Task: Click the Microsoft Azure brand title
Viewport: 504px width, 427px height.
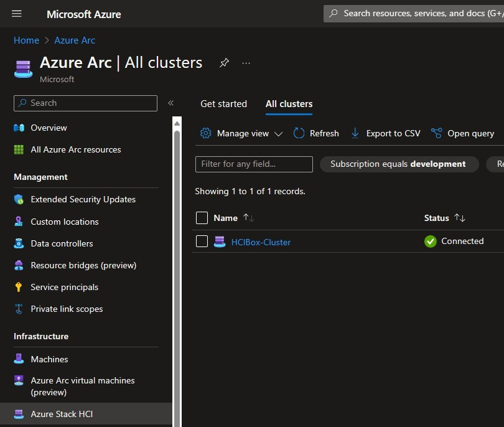Action: tap(84, 14)
